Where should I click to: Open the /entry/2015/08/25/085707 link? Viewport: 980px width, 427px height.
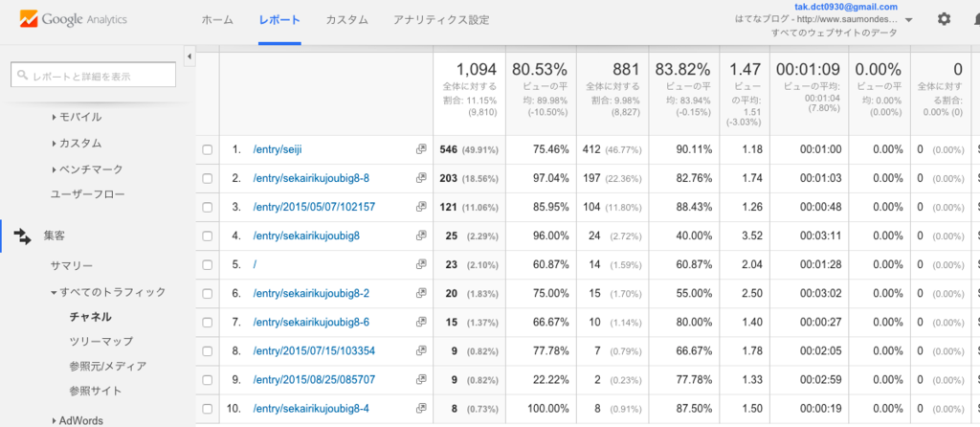tap(314, 379)
